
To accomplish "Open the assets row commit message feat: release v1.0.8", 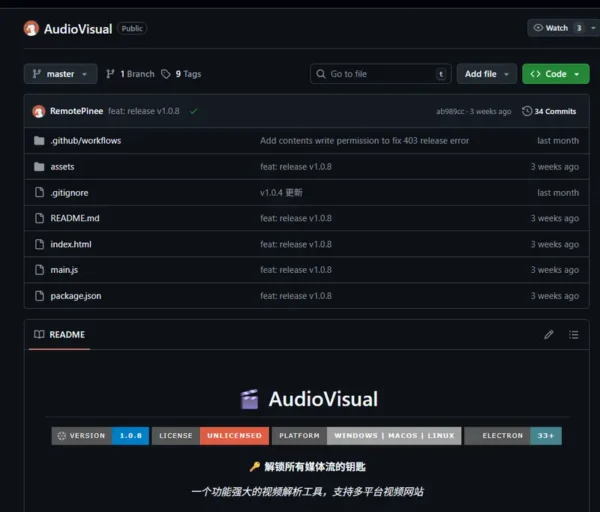I will [296, 166].
